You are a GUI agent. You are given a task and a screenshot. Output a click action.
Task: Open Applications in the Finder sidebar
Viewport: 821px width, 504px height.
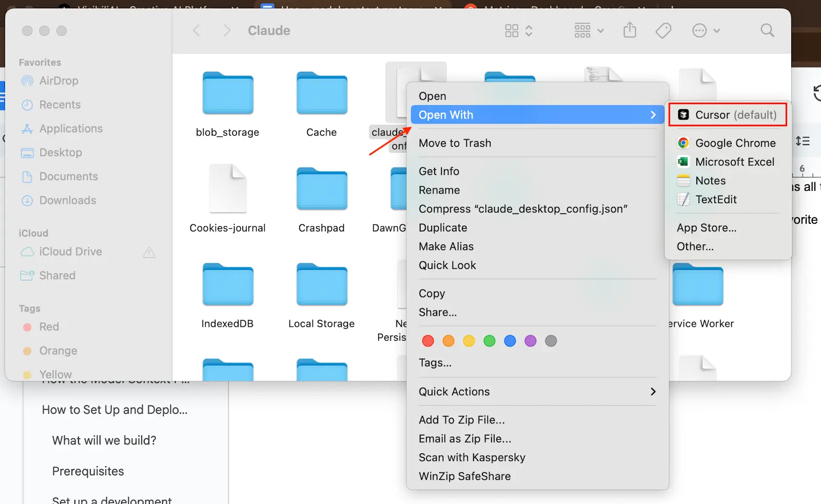(62, 128)
